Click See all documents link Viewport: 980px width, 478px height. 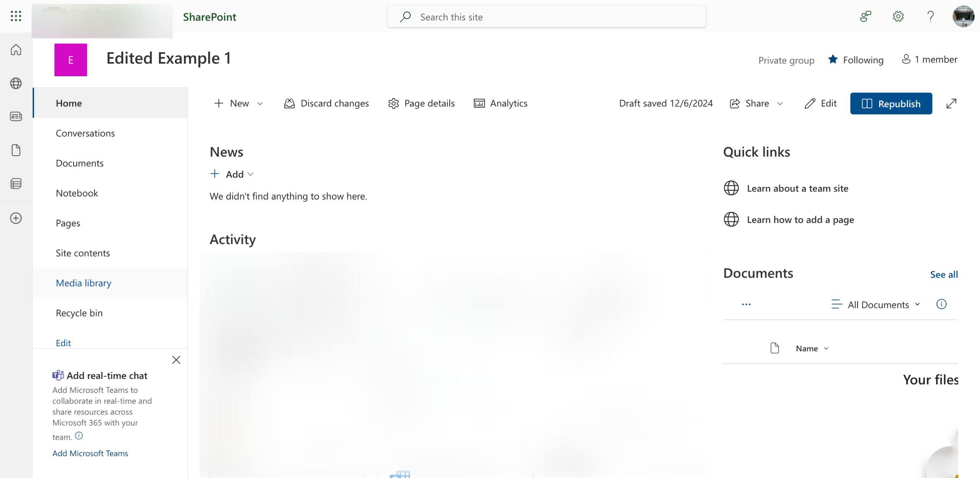(944, 274)
